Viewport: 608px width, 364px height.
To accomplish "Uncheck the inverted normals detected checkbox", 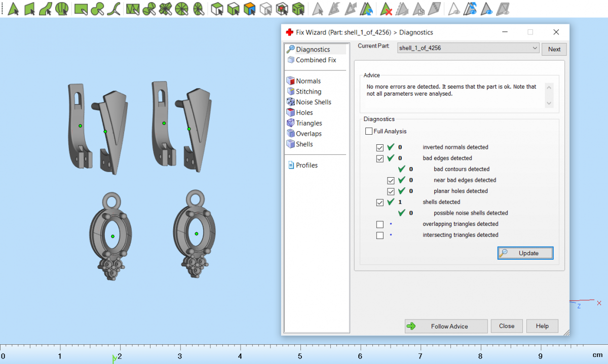I will point(380,147).
